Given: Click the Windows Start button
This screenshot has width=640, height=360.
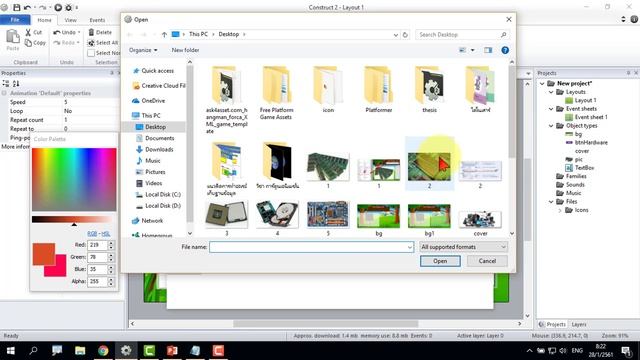Looking at the screenshot, I should (11, 351).
